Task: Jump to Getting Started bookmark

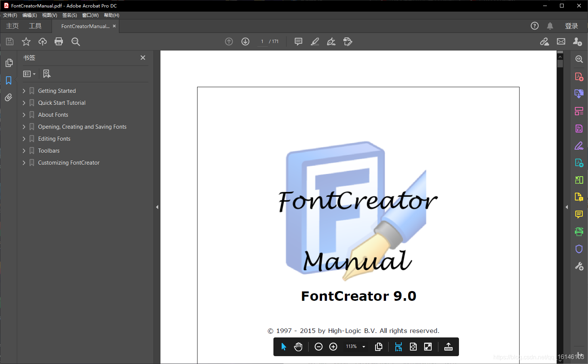Action: click(x=57, y=91)
